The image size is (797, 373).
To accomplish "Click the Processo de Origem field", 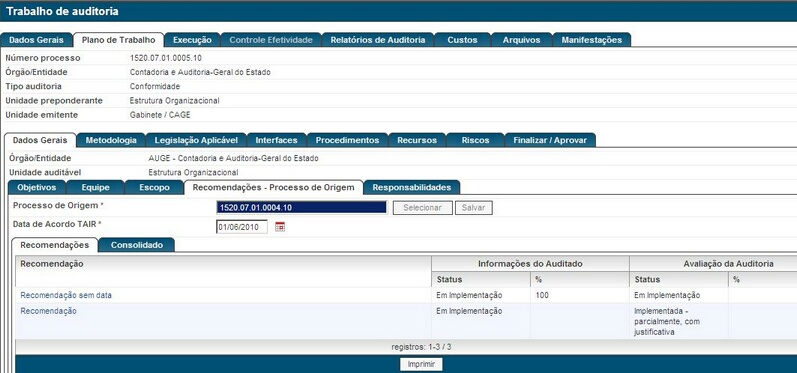I will click(301, 207).
